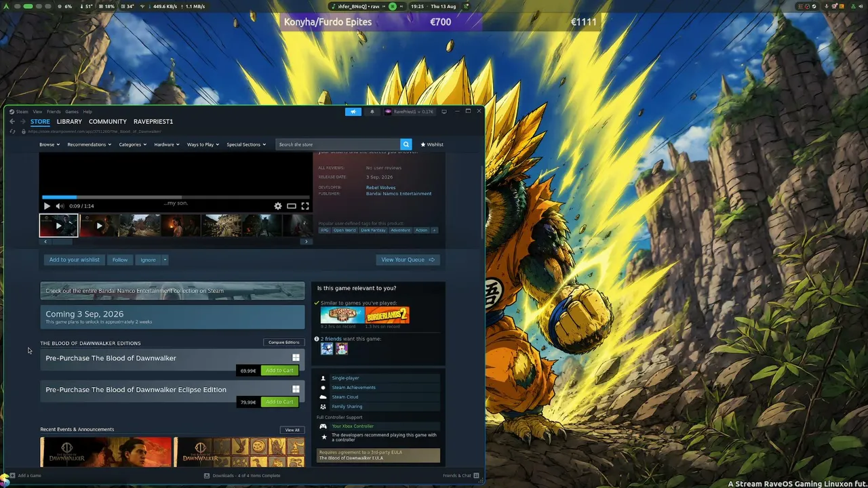
Task: Click the RPG tag
Action: tap(325, 230)
